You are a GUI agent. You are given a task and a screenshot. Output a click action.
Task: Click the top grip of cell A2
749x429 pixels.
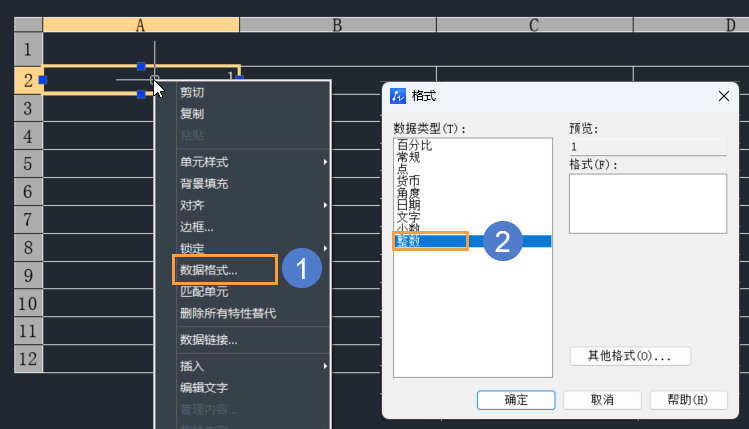141,66
